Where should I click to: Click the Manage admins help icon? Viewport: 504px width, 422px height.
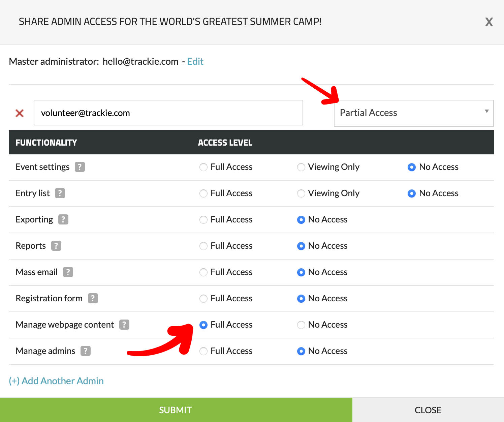point(86,351)
